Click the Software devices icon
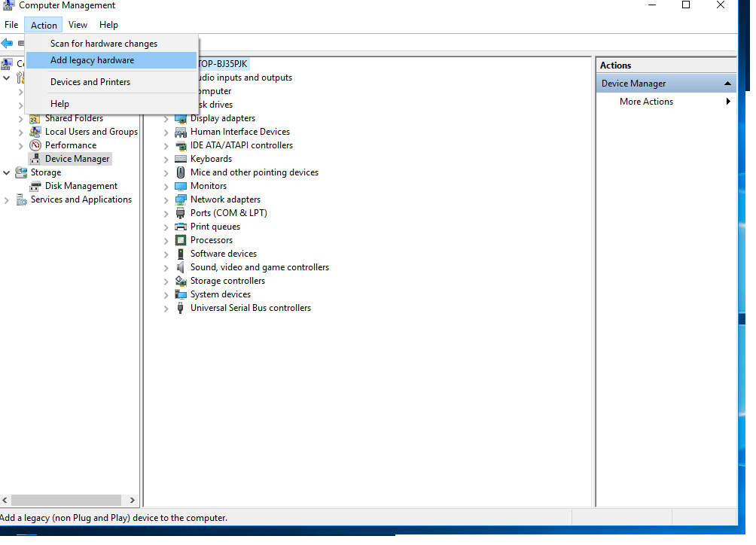Image resolution: width=756 pixels, height=545 pixels. click(181, 254)
